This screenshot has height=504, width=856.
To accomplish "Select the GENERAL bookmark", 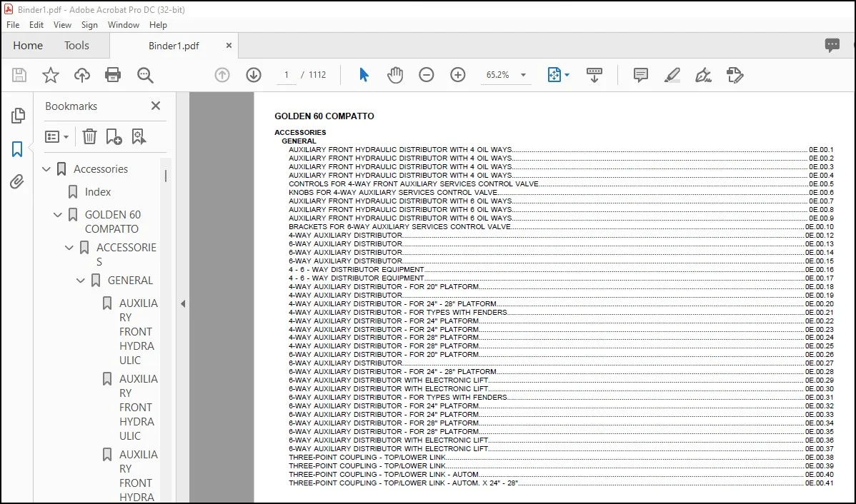I will click(x=130, y=281).
